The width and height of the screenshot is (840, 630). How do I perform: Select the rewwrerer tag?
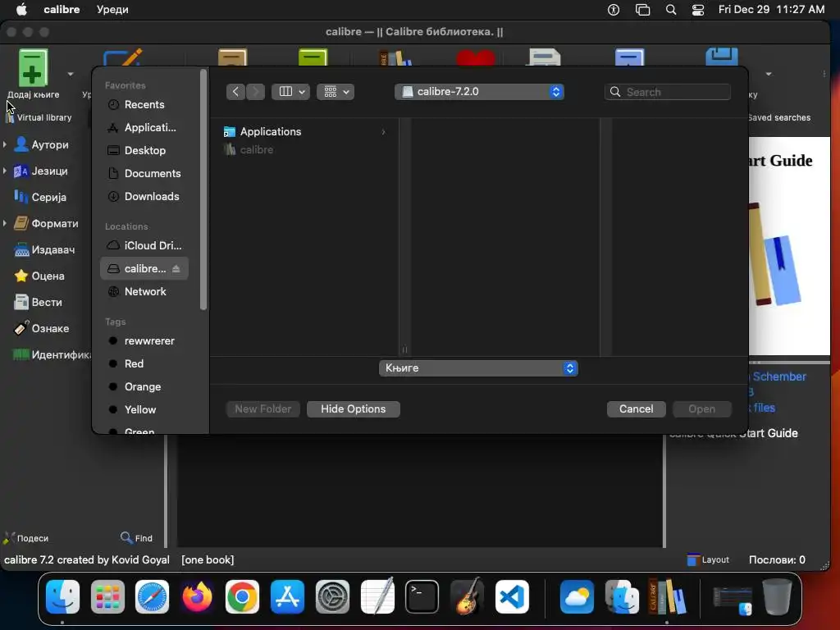coord(144,340)
